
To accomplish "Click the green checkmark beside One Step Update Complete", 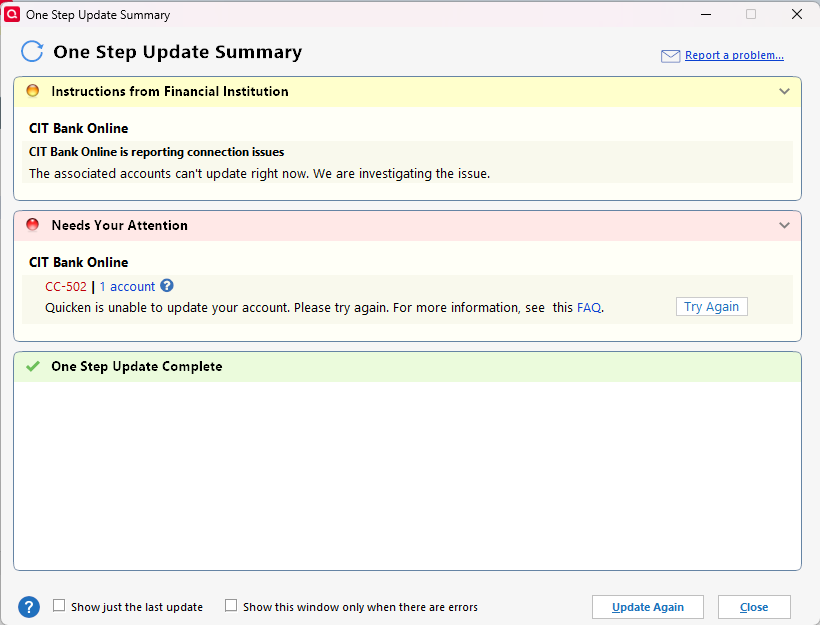I will click(x=32, y=366).
